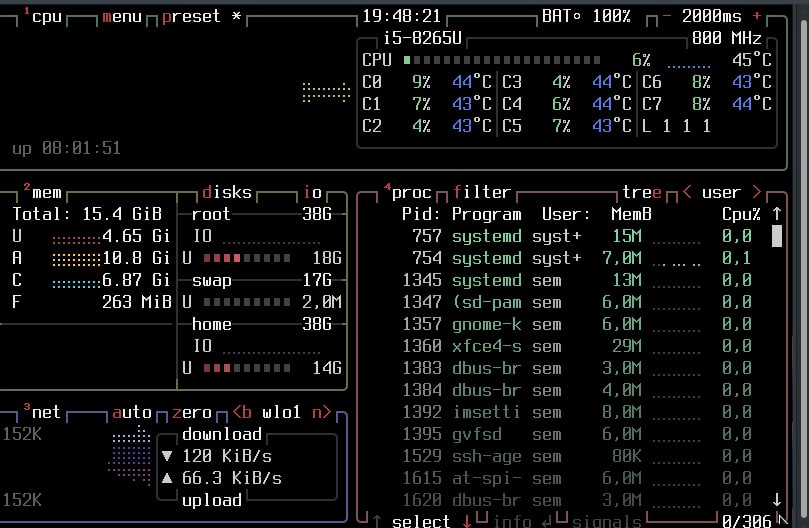Click Total: 15.4 GiB memory value
The height and width of the screenshot is (528, 809).
click(x=87, y=214)
